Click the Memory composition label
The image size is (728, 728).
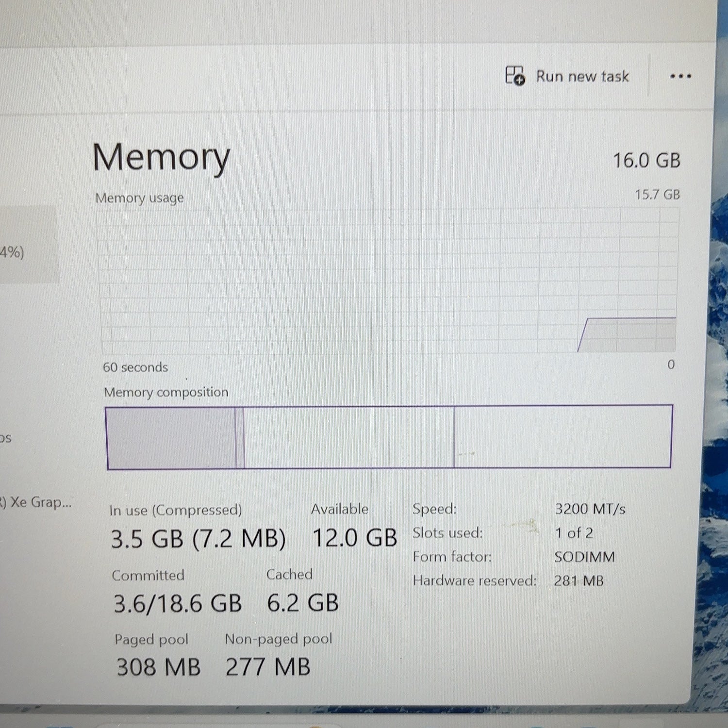tap(166, 392)
